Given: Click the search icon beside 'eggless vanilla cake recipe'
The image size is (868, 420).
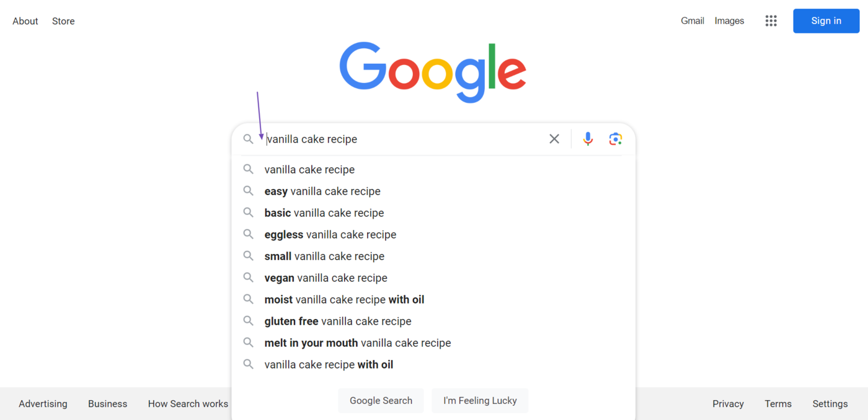Looking at the screenshot, I should (x=248, y=234).
